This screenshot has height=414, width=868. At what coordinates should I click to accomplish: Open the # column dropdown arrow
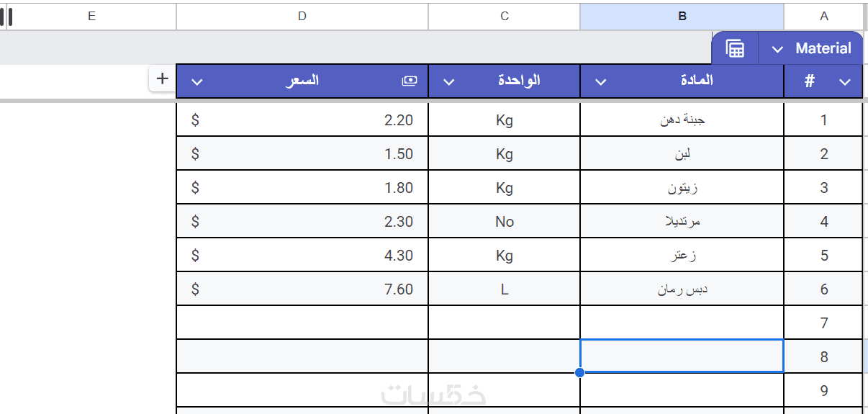[846, 82]
